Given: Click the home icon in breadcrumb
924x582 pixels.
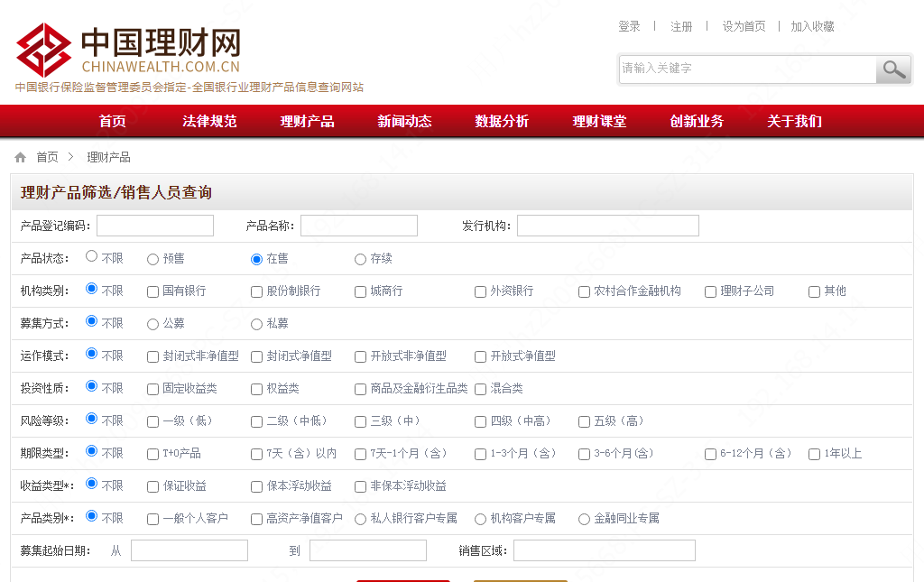Looking at the screenshot, I should (21, 157).
